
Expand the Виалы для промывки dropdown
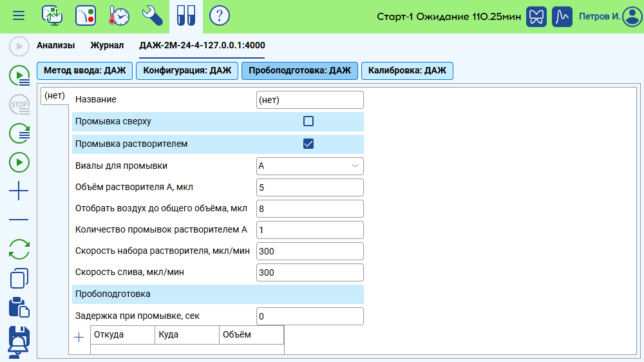coord(310,166)
